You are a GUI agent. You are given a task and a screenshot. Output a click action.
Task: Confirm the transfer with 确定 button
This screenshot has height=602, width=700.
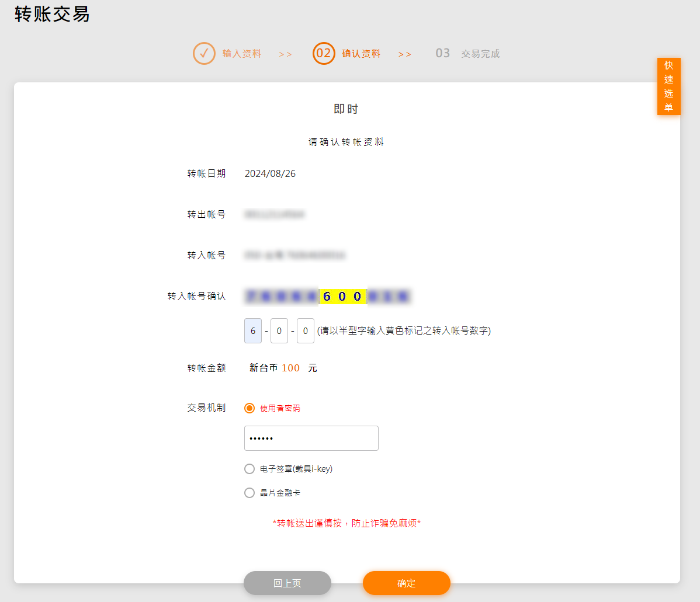[406, 583]
